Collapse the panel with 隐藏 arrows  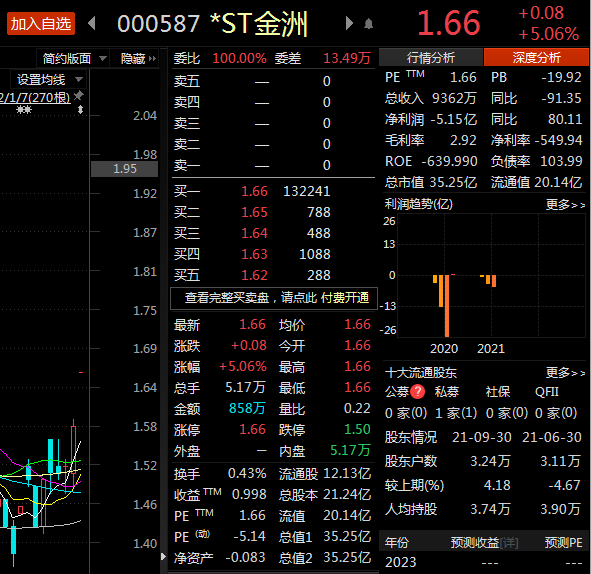138,58
